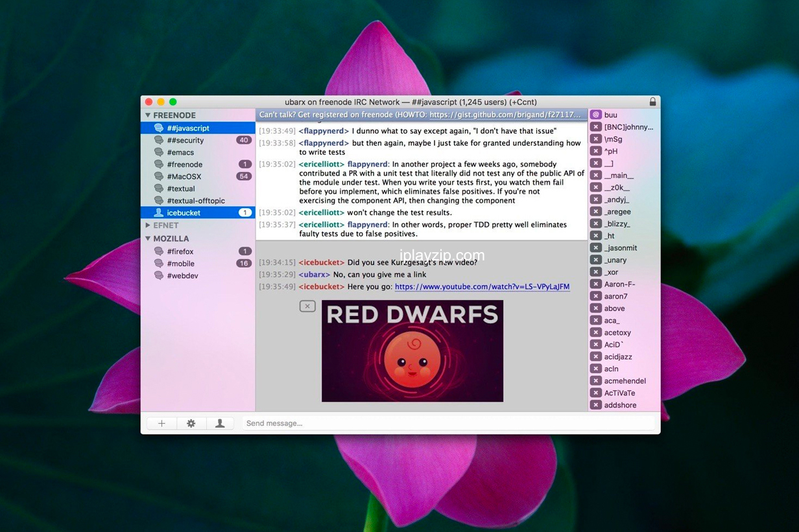The height and width of the screenshot is (532, 799).
Task: Click the icebucket user silhouette icon
Action: coord(158,213)
